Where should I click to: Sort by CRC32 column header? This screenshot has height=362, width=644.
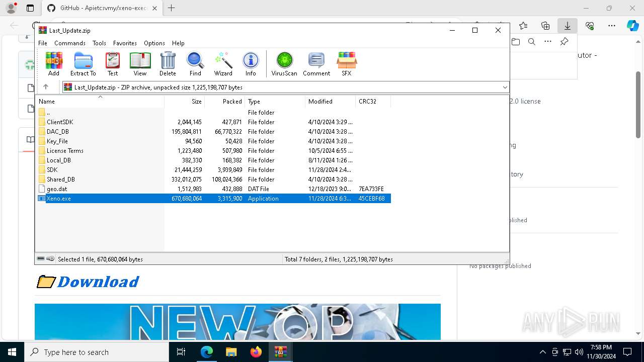pyautogui.click(x=373, y=101)
